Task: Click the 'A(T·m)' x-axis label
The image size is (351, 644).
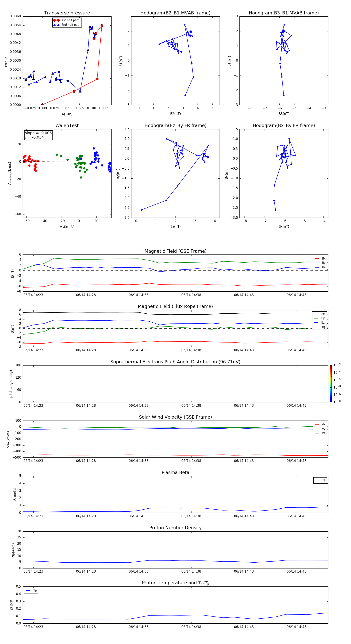Action: tap(67, 114)
